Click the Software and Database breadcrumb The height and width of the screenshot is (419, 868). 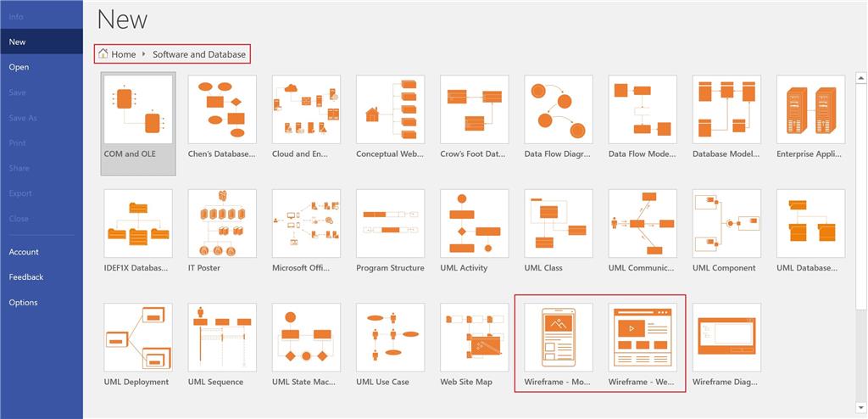coord(199,54)
